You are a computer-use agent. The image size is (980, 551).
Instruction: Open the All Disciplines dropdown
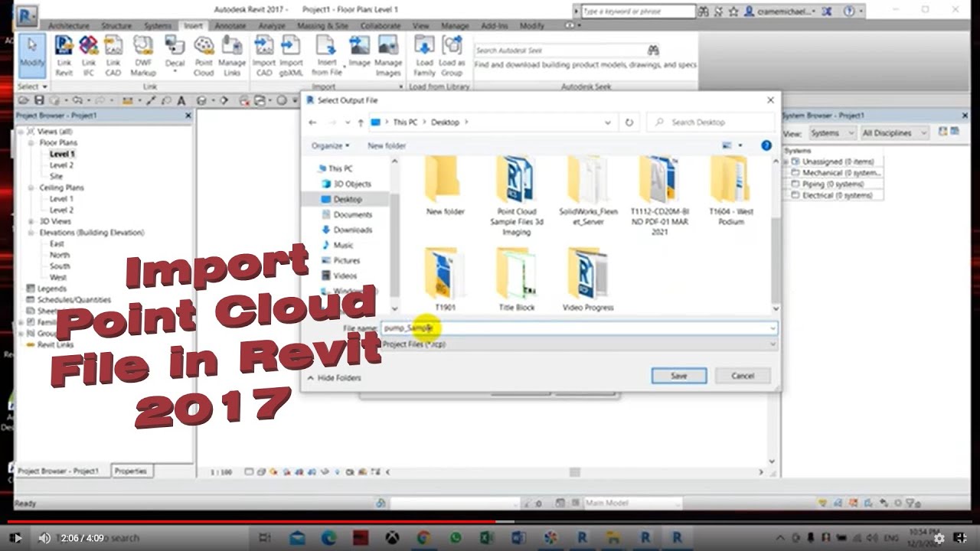894,133
